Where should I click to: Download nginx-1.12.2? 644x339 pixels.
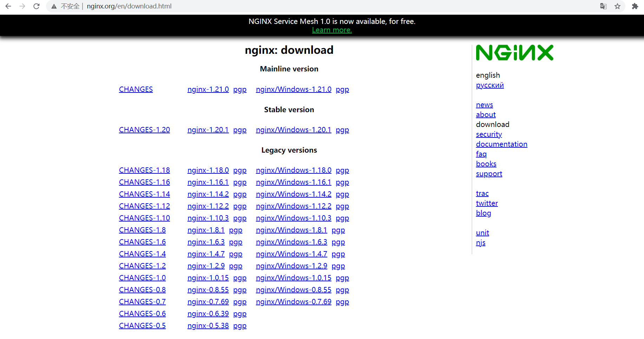click(208, 206)
